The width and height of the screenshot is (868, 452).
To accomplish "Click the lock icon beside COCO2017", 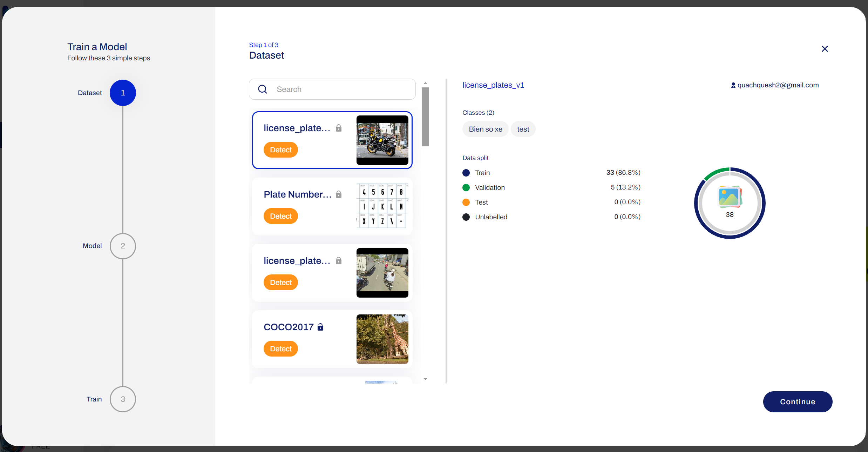I will point(320,327).
